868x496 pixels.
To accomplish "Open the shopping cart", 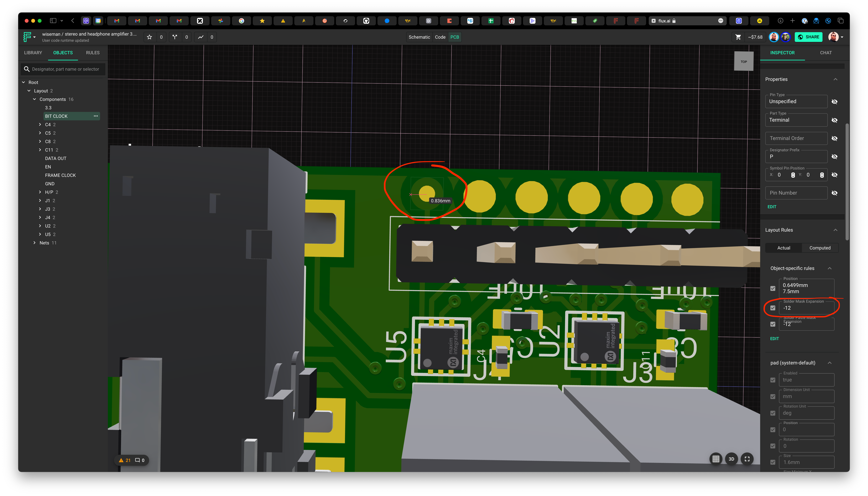I will point(738,37).
